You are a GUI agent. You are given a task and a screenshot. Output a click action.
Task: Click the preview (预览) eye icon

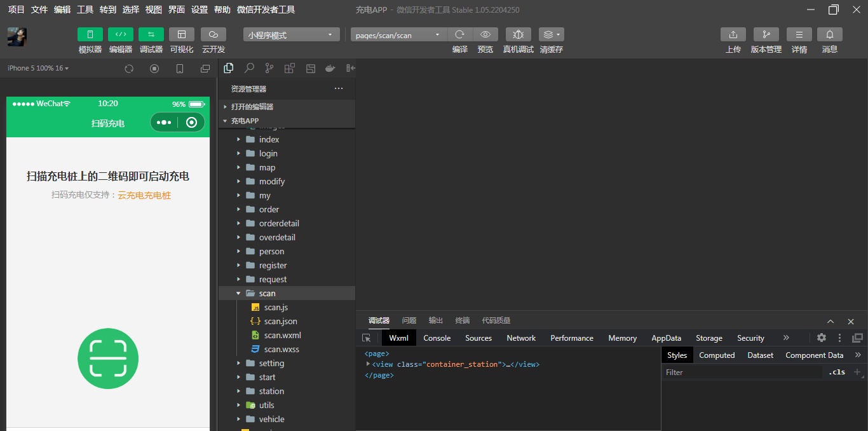[485, 34]
